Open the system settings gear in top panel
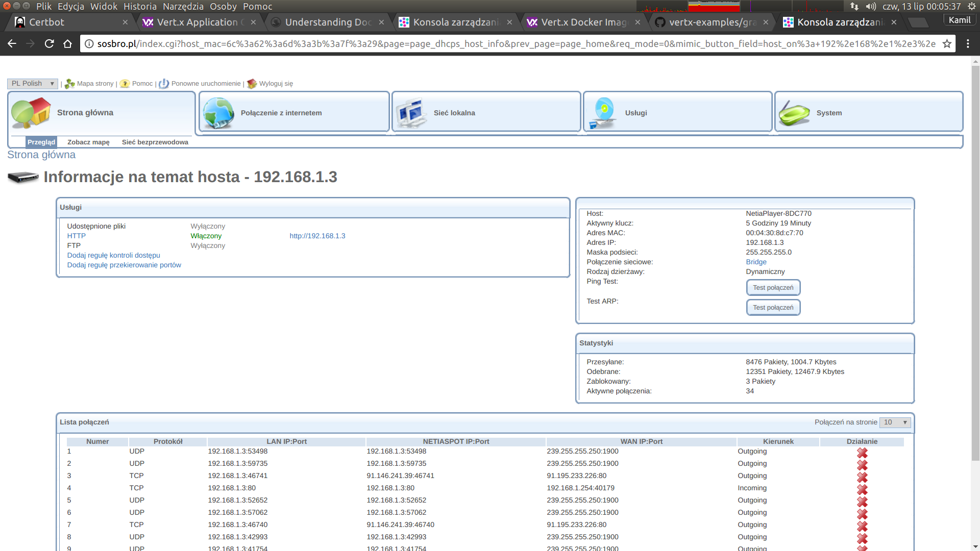The image size is (980, 551). (x=972, y=7)
